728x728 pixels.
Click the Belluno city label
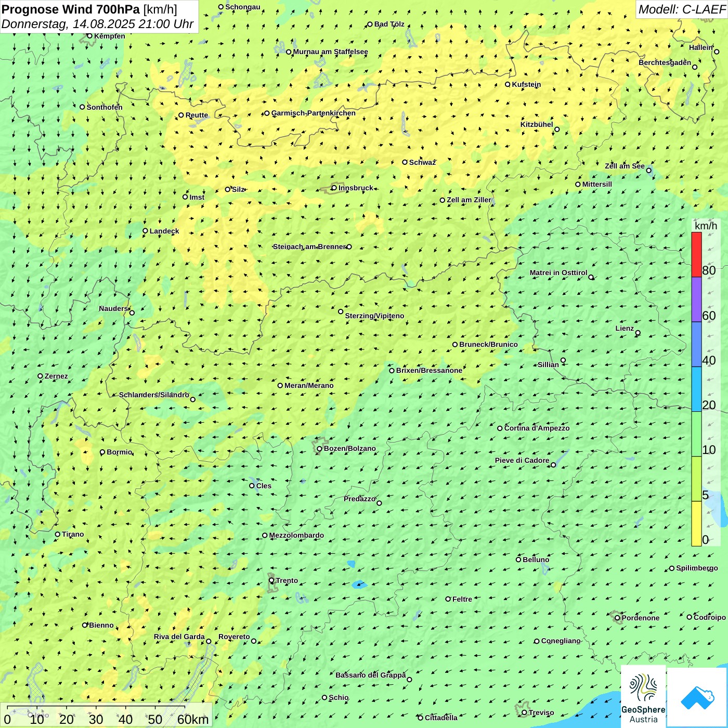click(x=536, y=560)
